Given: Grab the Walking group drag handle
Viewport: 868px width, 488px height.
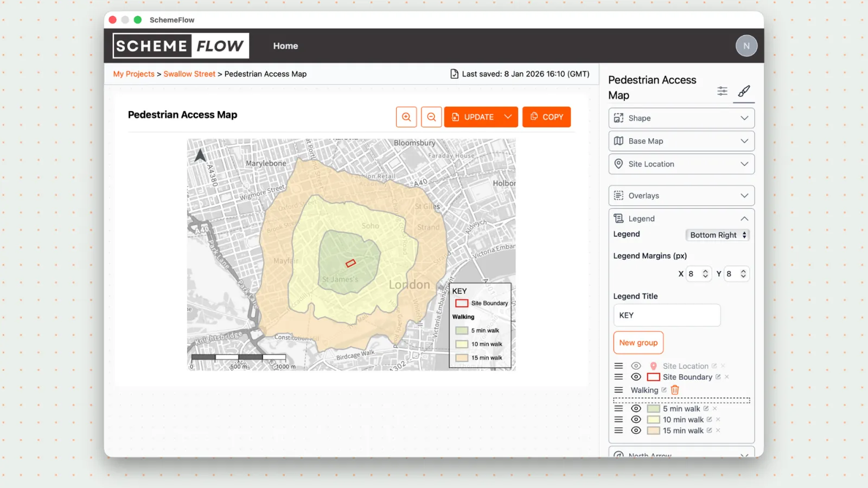Looking at the screenshot, I should [x=618, y=390].
